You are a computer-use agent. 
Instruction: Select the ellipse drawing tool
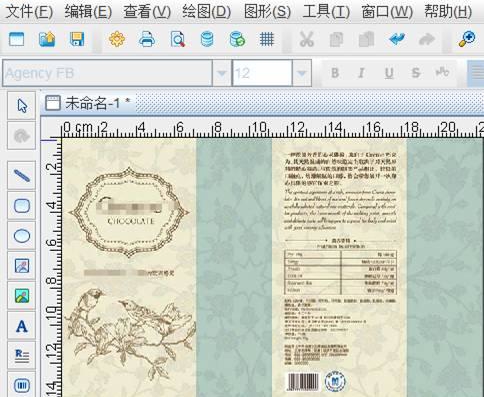pyautogui.click(x=22, y=236)
